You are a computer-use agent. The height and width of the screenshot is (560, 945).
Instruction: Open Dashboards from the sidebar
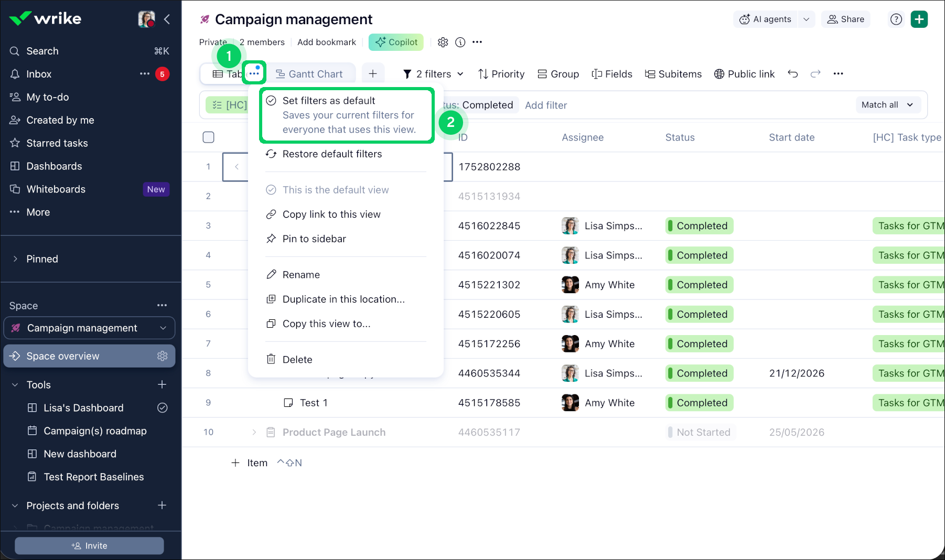tap(54, 166)
